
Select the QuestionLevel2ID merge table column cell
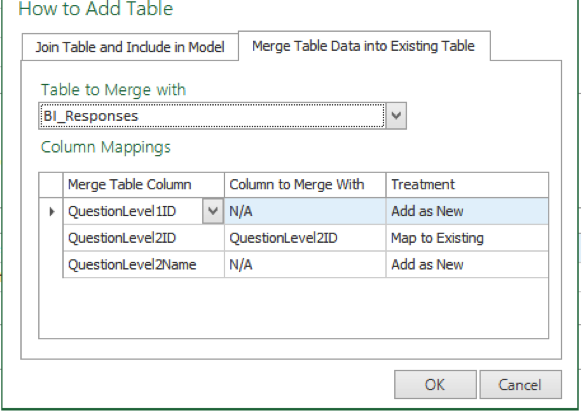[144, 238]
